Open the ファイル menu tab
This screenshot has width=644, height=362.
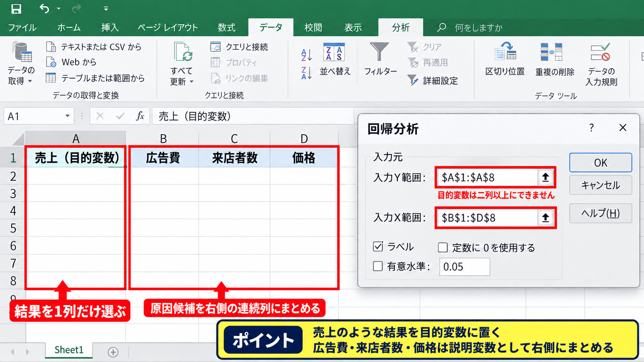[x=22, y=28]
